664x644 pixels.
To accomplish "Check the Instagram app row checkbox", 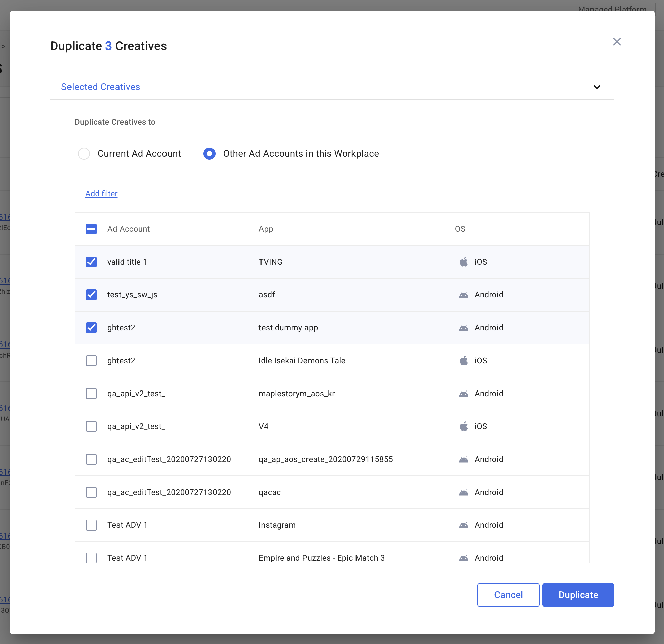I will tap(91, 525).
